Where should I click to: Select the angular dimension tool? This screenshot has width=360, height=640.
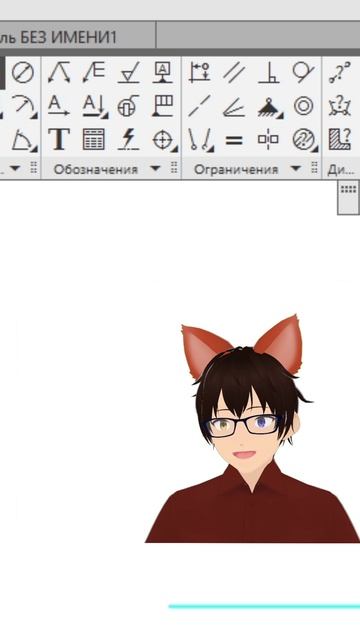pyautogui.click(x=24, y=140)
